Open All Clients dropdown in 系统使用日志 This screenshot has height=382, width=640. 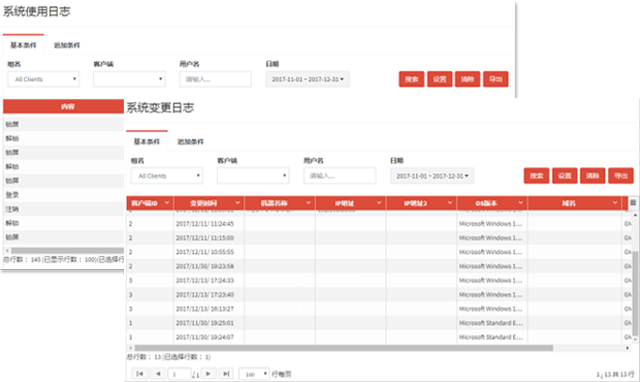[43, 79]
